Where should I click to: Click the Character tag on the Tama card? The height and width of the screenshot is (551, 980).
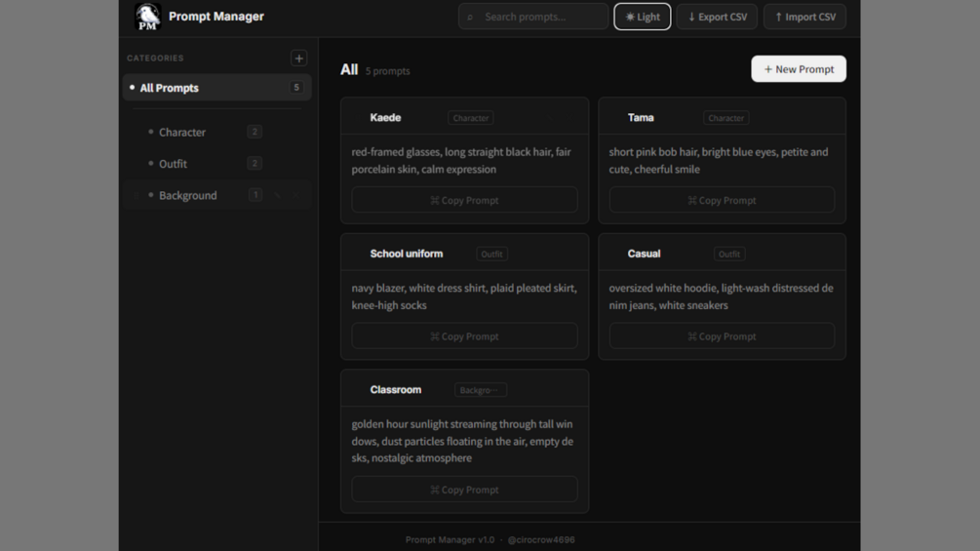pyautogui.click(x=726, y=117)
